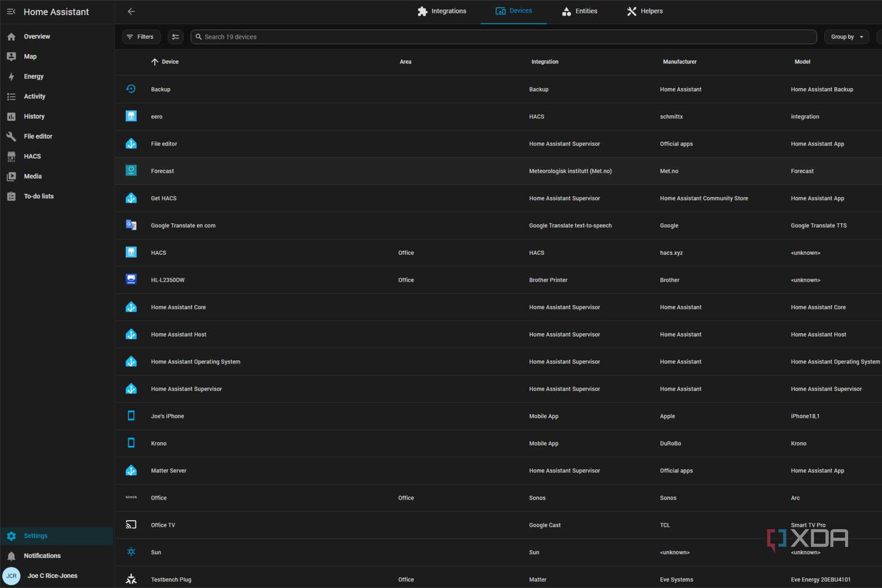Viewport: 882px width, 588px height.
Task: Click the Eve Systems manufacturer cell
Action: click(677, 579)
